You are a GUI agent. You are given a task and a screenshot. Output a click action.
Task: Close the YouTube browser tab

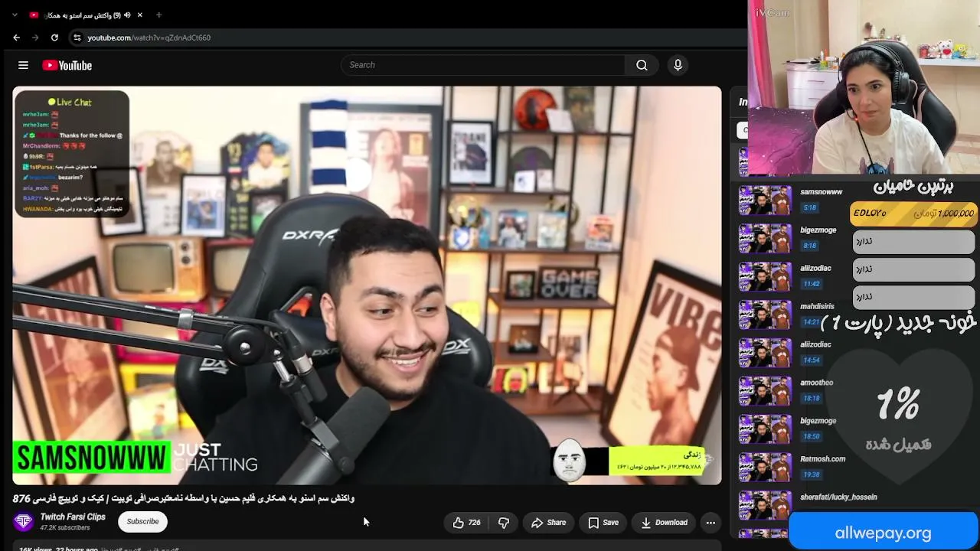point(140,15)
